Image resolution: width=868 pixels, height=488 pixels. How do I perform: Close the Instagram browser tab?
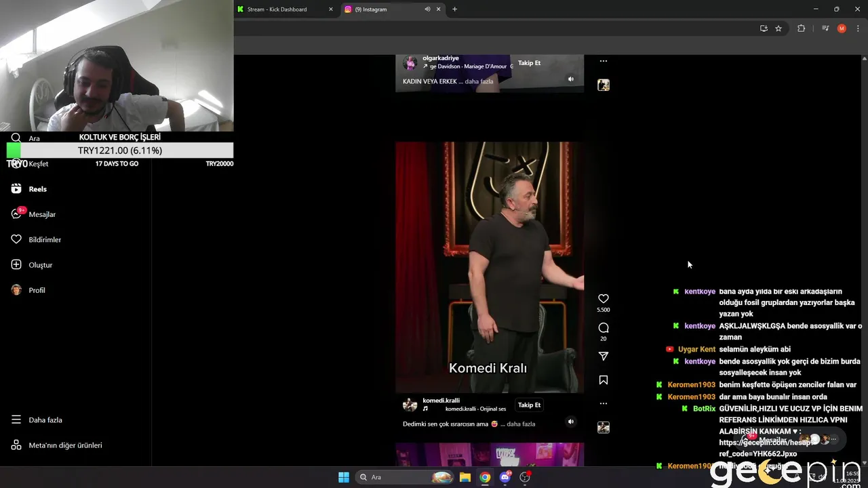439,9
